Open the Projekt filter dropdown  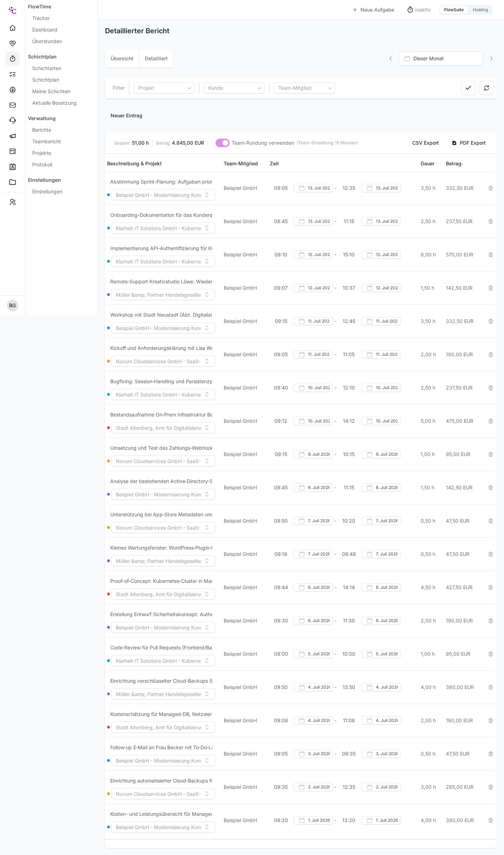pyautogui.click(x=164, y=88)
